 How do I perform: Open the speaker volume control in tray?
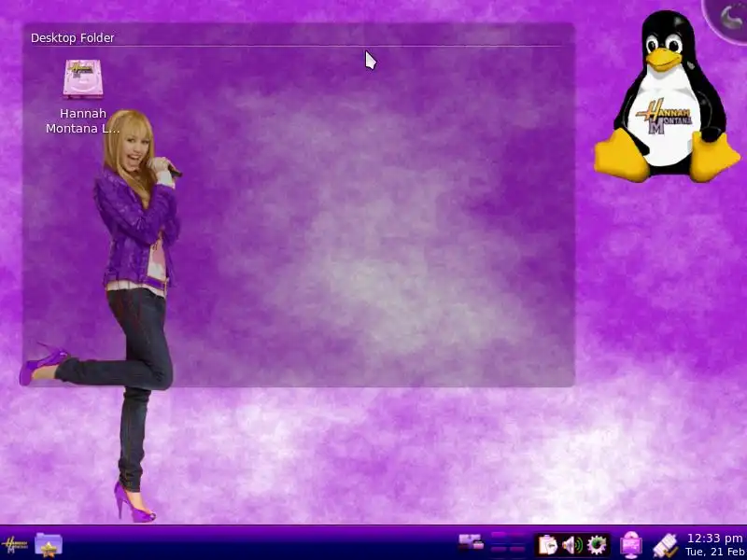click(572, 545)
